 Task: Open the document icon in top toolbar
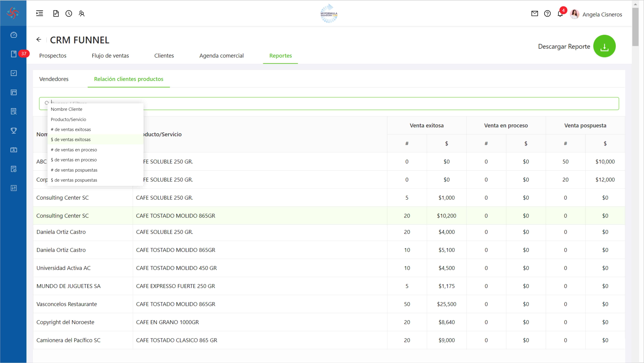pos(56,13)
